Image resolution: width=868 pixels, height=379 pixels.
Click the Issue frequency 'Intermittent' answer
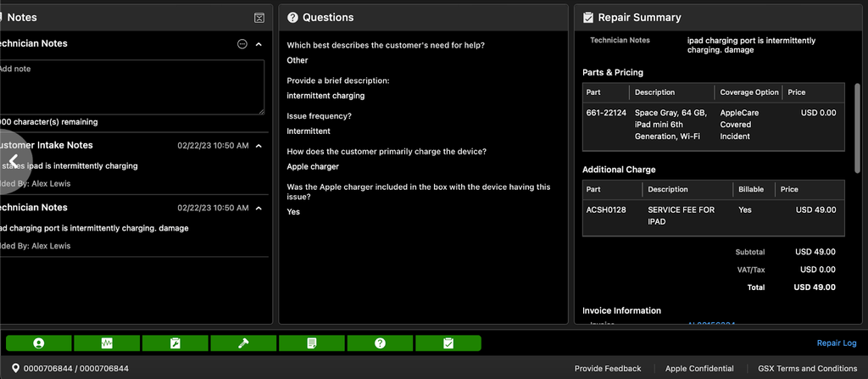click(309, 131)
